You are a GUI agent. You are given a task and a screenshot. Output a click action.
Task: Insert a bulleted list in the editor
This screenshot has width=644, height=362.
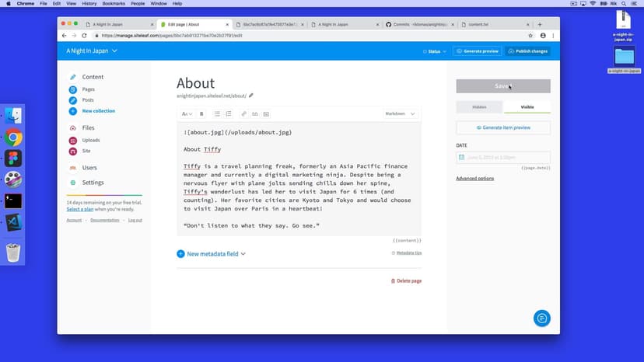pyautogui.click(x=217, y=113)
